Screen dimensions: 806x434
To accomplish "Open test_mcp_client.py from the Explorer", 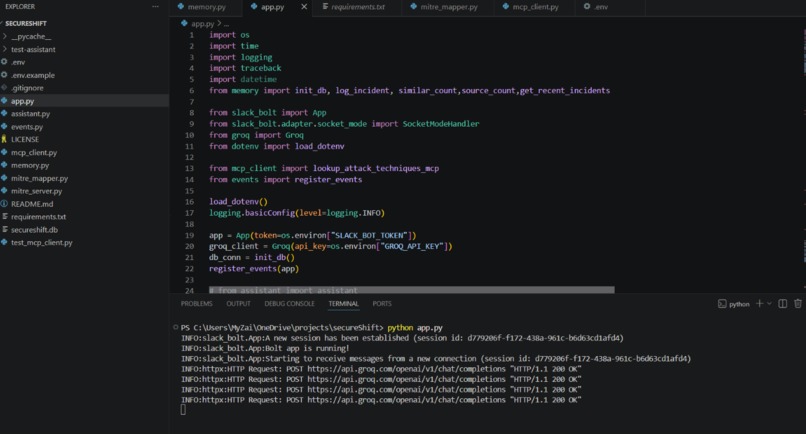I will click(42, 243).
